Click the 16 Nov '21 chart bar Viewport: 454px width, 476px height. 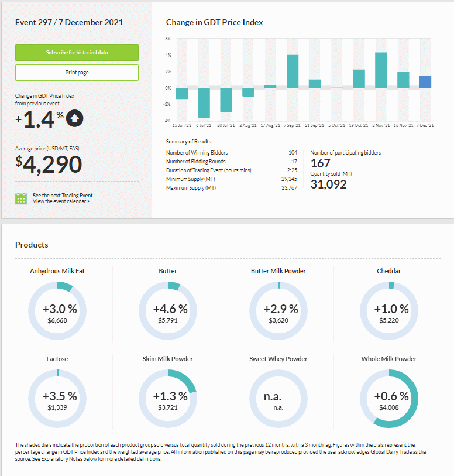click(403, 80)
